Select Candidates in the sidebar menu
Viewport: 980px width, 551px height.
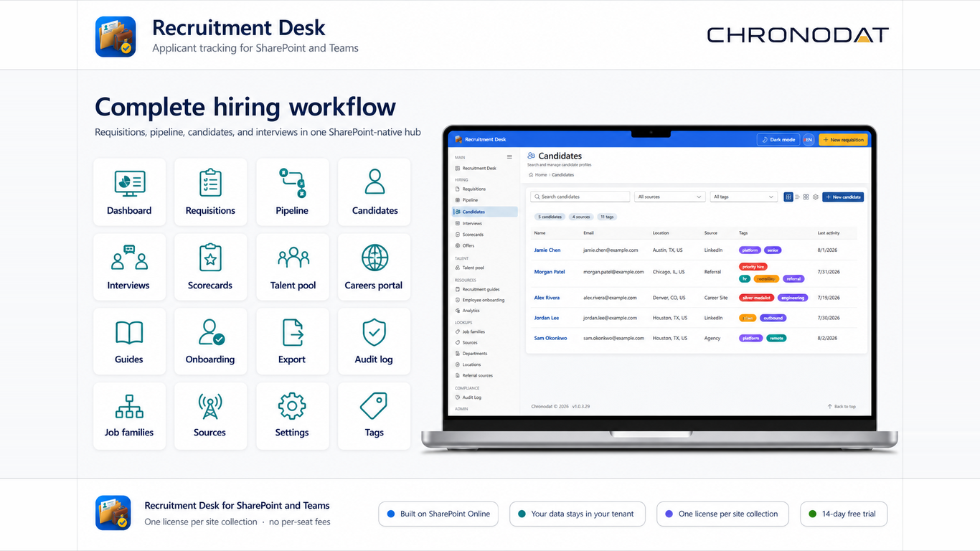pos(484,212)
